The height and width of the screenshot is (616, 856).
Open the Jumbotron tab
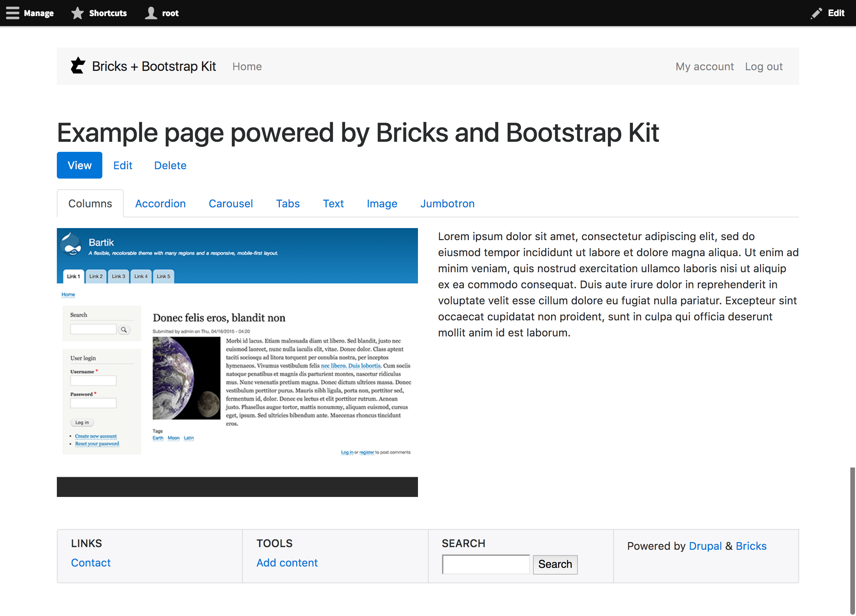click(x=447, y=203)
